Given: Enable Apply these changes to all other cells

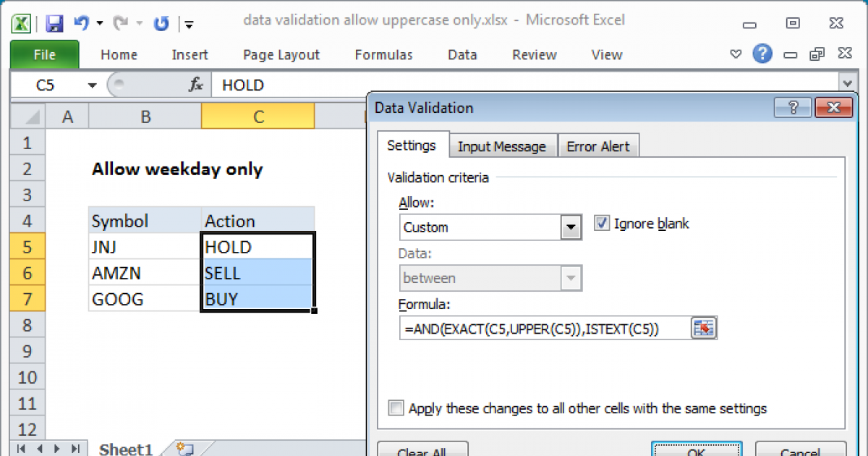Looking at the screenshot, I should [x=396, y=408].
